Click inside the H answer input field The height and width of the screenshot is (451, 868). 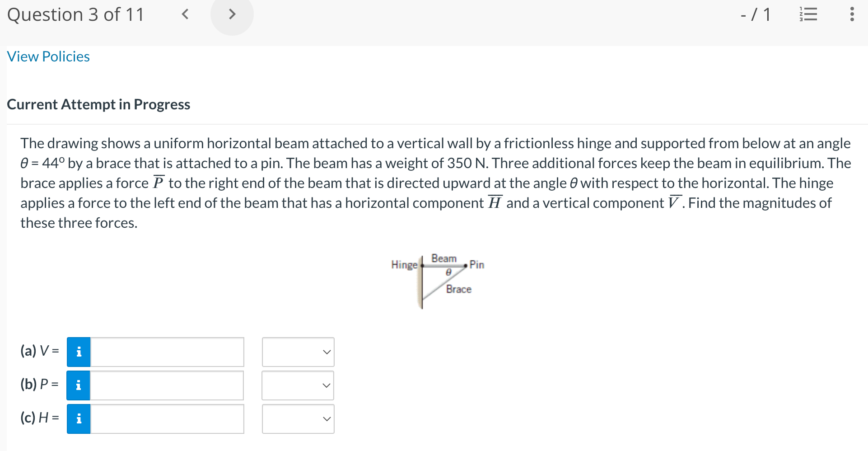(166, 418)
